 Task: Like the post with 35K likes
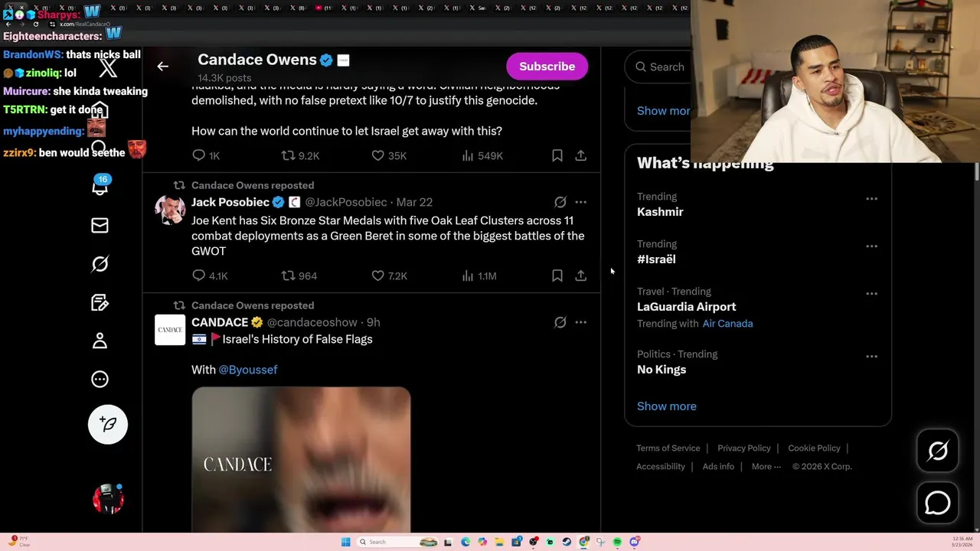[x=389, y=155]
